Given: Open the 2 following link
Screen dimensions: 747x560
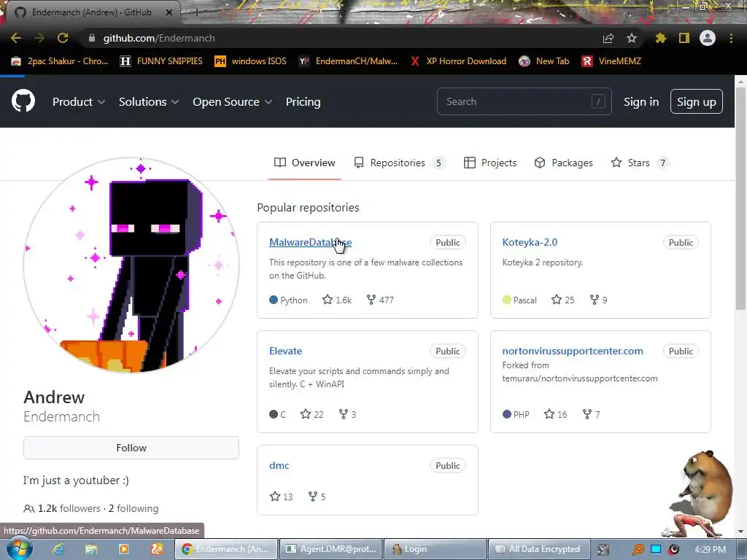Looking at the screenshot, I should click(x=133, y=508).
